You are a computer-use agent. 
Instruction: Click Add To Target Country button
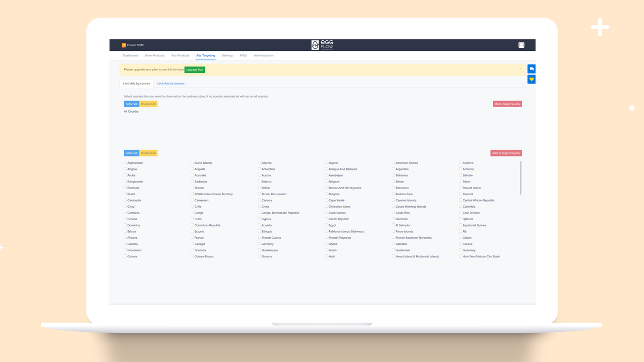[x=506, y=153]
